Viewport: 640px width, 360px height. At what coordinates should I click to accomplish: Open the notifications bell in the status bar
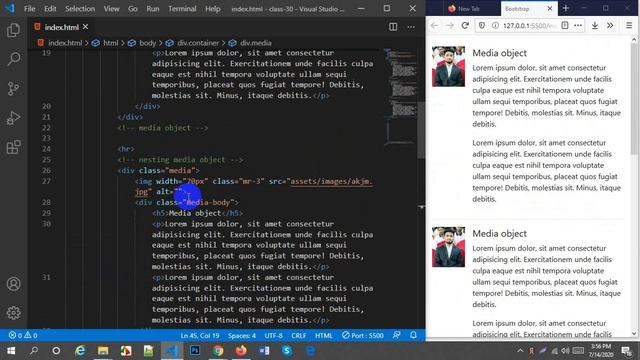click(x=413, y=335)
